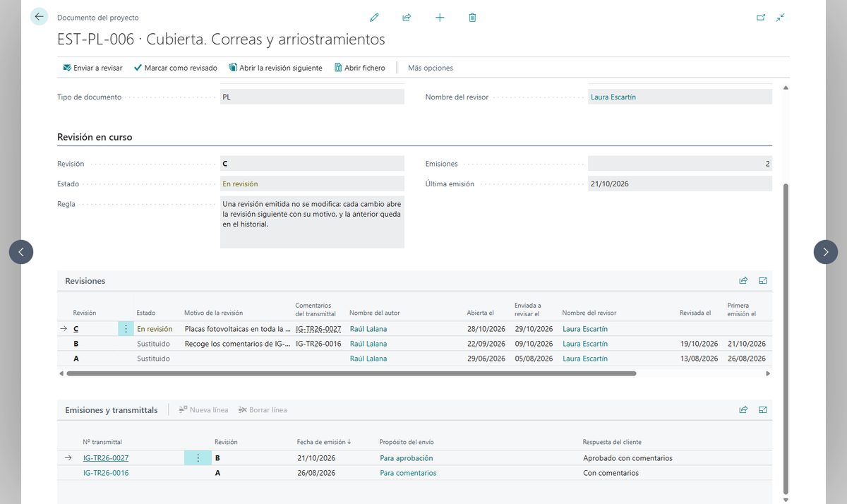Go to the previous record
Screen dimensions: 847x504
(x=21, y=252)
